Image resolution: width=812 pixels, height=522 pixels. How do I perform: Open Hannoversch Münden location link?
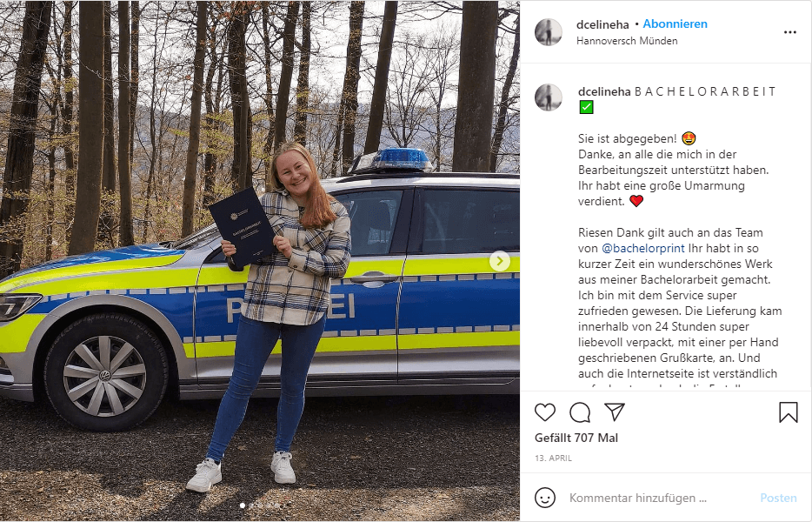pos(627,40)
